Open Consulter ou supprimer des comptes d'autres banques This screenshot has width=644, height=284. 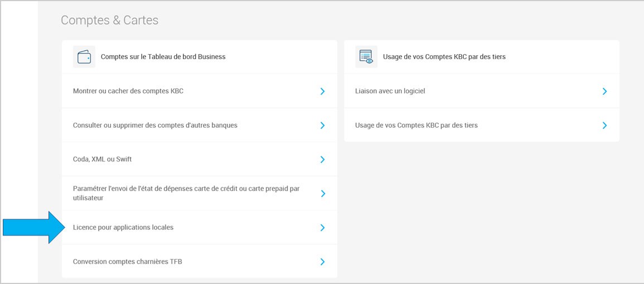tap(200, 126)
